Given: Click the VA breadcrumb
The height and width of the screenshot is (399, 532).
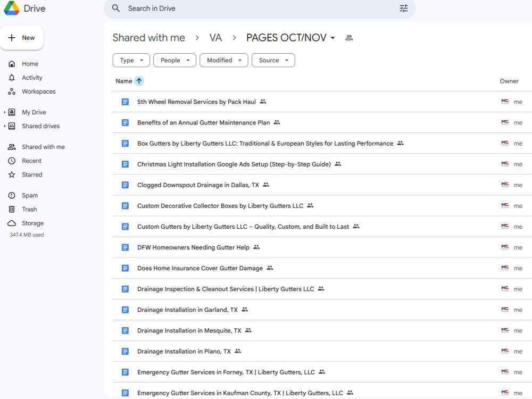Looking at the screenshot, I should [215, 38].
